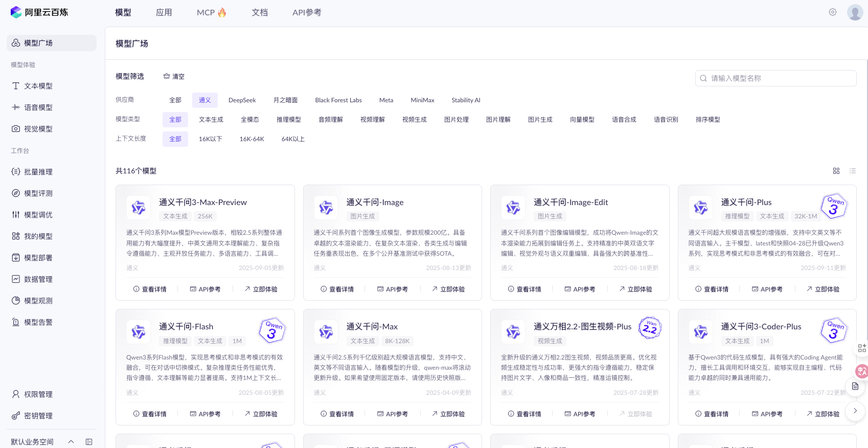The image size is (868, 448).
Task: Open the user avatar menu
Action: coord(855,12)
